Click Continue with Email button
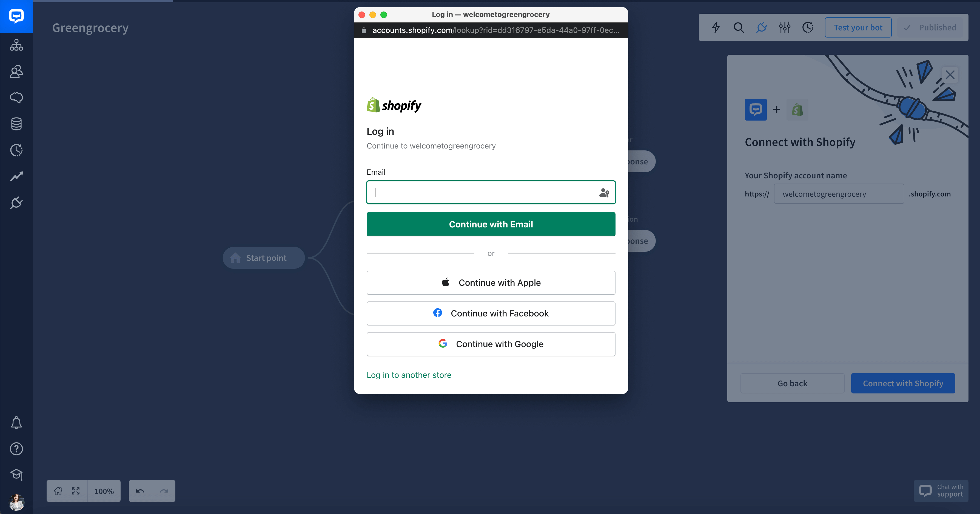This screenshot has width=980, height=514. pos(491,224)
